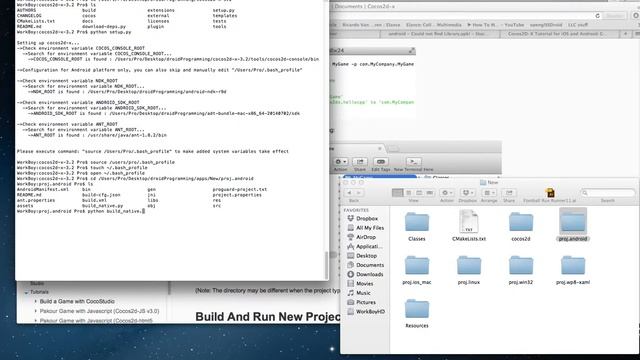Open Action gear menu in New window
The image size is (640, 360).
click(x=447, y=193)
